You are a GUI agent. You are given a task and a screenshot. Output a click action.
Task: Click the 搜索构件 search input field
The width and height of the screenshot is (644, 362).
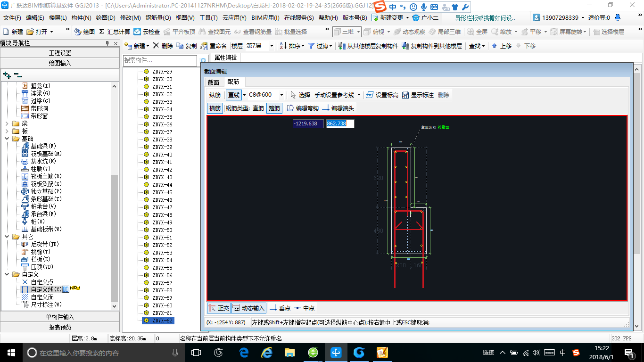tap(160, 61)
